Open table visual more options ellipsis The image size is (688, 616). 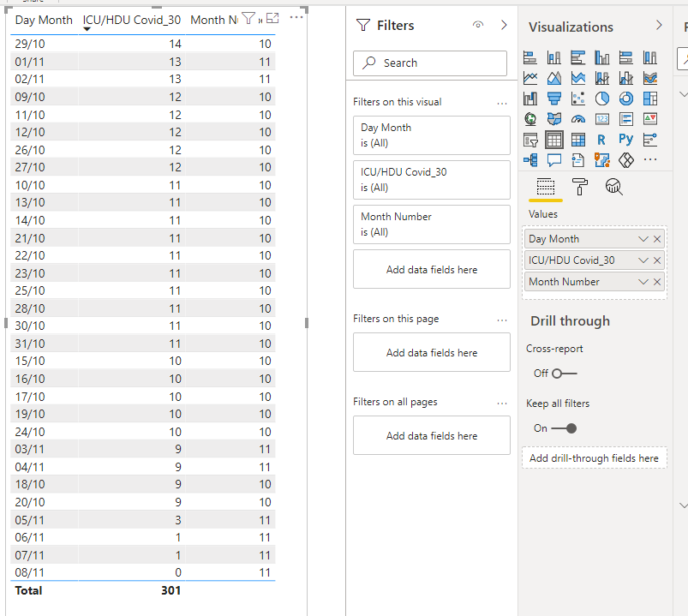click(x=296, y=17)
